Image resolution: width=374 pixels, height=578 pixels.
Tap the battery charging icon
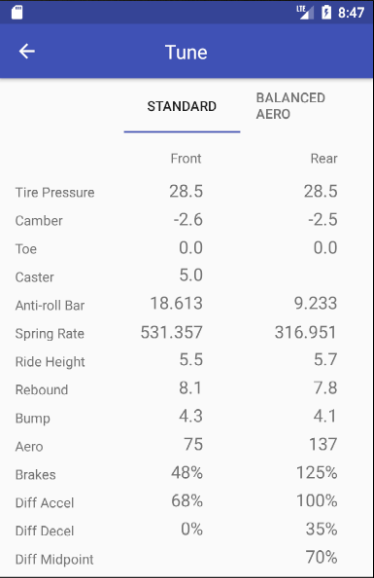point(326,12)
